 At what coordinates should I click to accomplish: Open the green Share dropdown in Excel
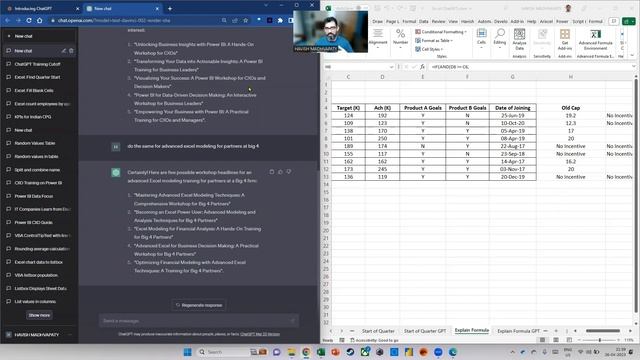click(629, 21)
